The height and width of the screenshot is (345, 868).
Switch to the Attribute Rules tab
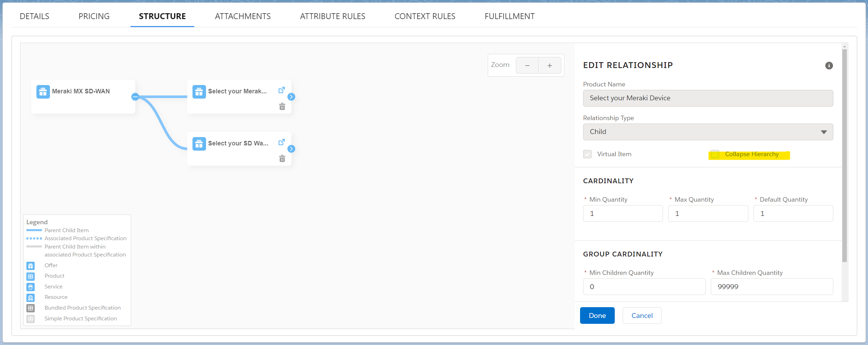tap(332, 16)
